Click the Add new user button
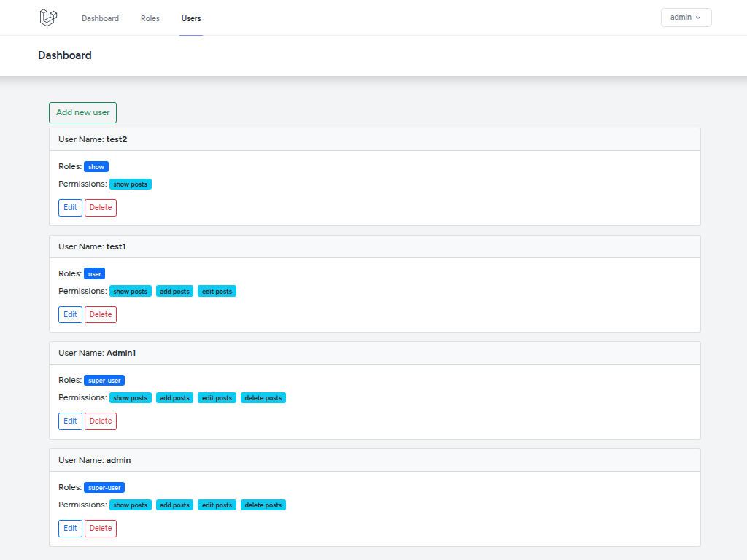The height and width of the screenshot is (560, 747). pyautogui.click(x=82, y=112)
